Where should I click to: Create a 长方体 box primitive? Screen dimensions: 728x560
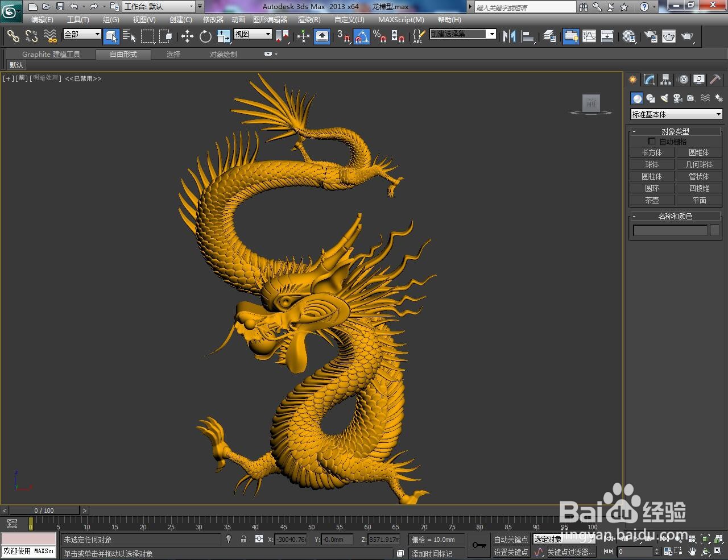click(652, 152)
